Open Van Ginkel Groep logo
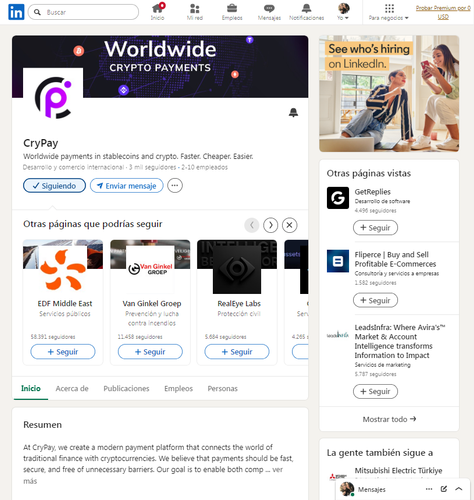This screenshot has height=500, width=474. click(x=150, y=270)
